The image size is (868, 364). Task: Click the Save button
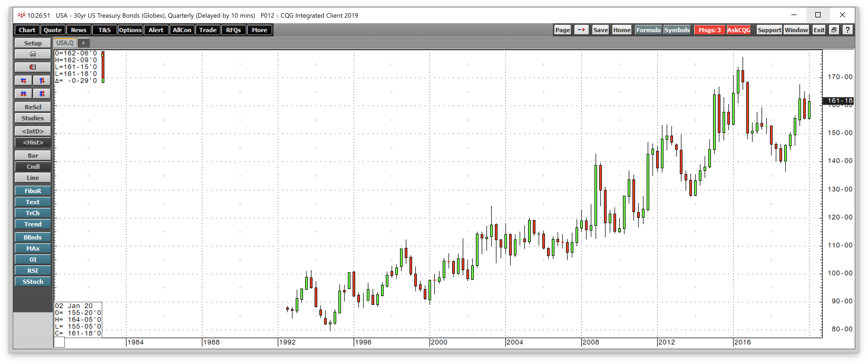(x=601, y=30)
